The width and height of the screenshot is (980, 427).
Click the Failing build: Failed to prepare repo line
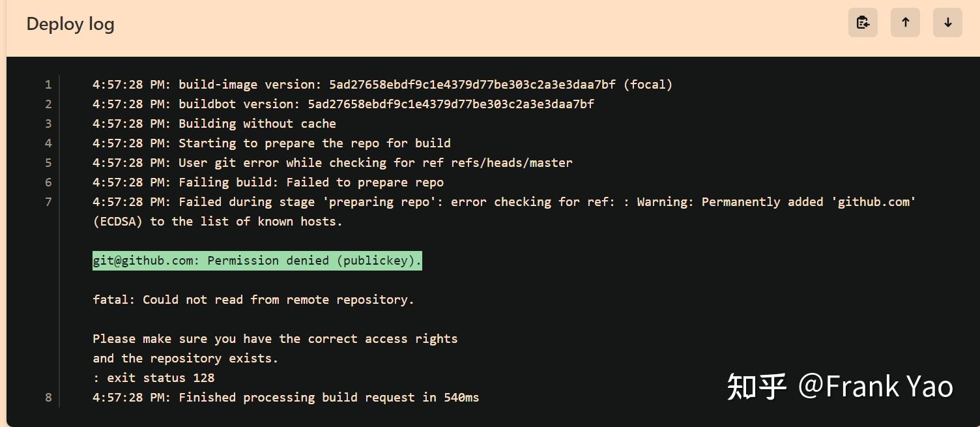(x=268, y=182)
